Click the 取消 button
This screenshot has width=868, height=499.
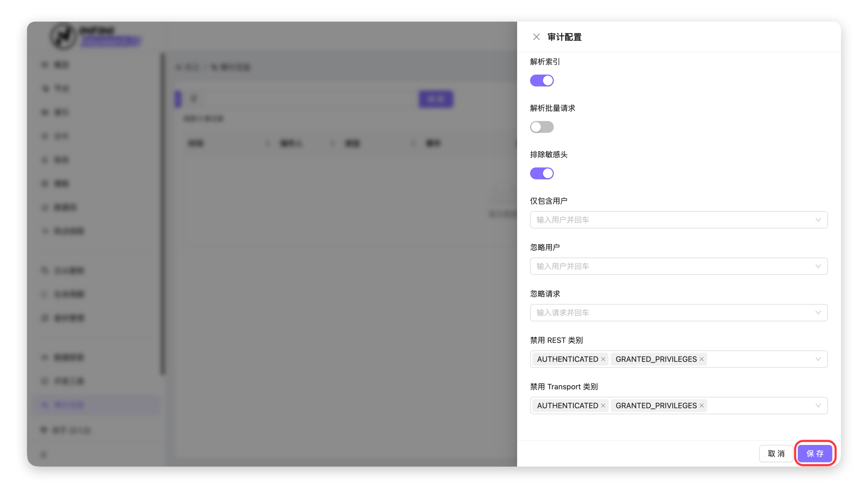776,453
